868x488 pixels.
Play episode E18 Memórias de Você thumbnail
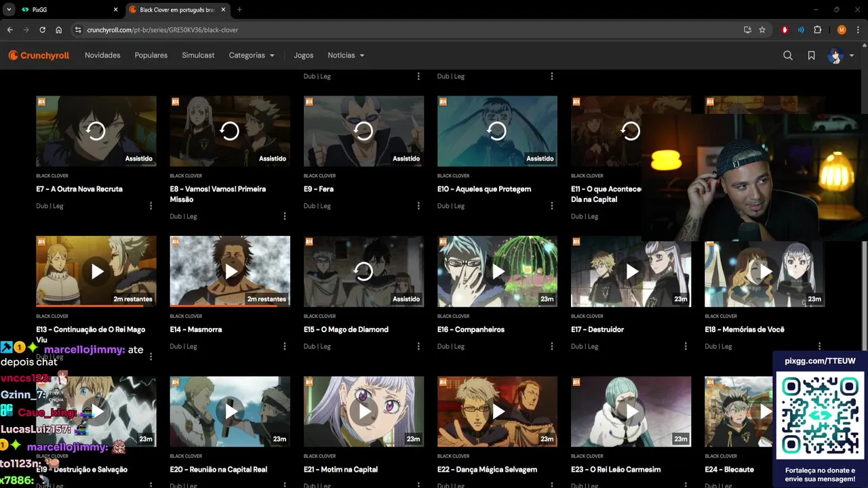[x=764, y=271]
